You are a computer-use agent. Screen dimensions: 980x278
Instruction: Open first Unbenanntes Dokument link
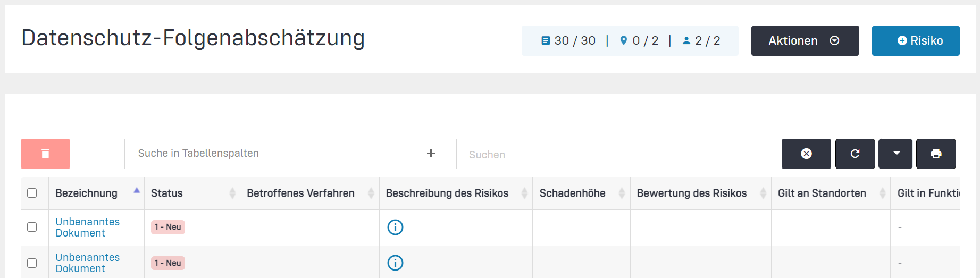[x=87, y=227]
